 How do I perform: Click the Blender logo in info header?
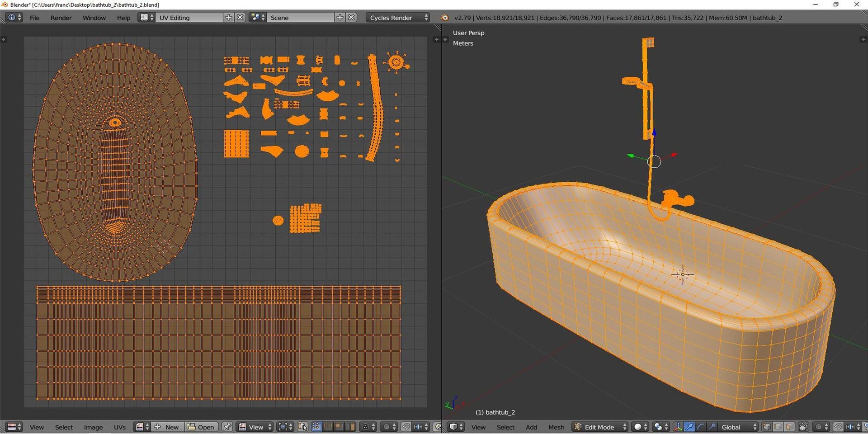[x=444, y=18]
